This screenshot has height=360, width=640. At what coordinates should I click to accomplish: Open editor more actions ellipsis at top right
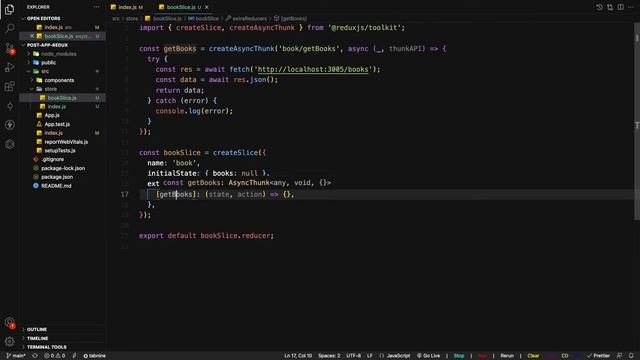pyautogui.click(x=631, y=7)
